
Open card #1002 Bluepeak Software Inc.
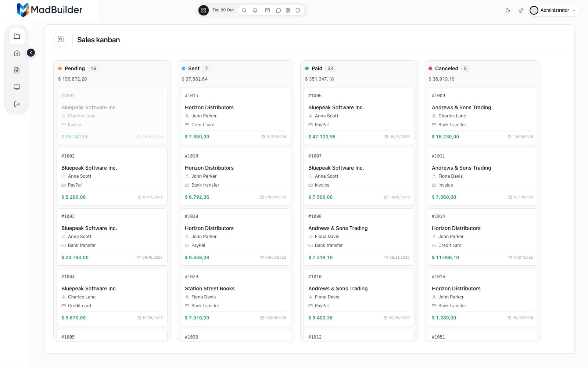pyautogui.click(x=112, y=177)
